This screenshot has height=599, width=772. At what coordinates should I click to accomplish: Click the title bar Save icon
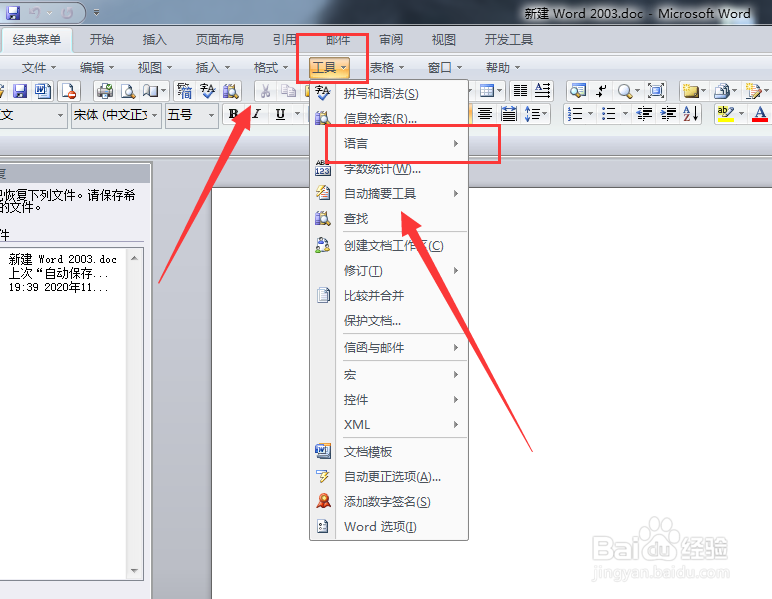[x=13, y=12]
